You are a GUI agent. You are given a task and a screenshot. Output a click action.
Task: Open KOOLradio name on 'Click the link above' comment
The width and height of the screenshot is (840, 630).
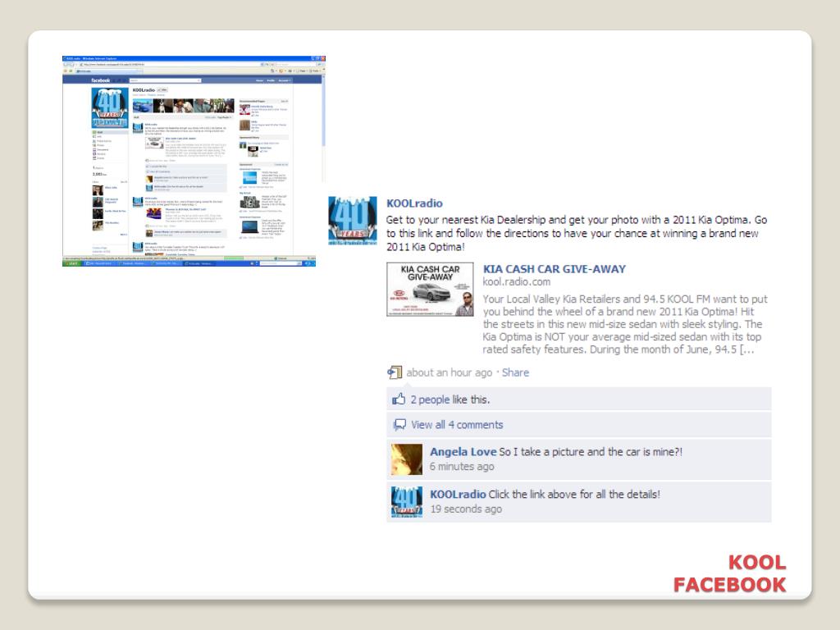[458, 495]
